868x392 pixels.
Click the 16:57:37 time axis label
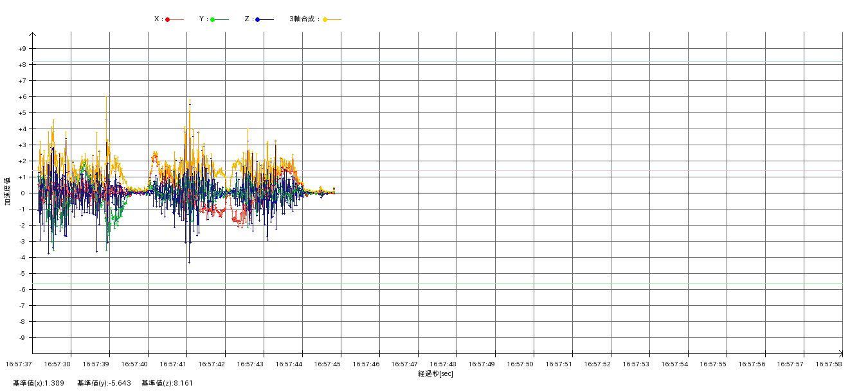pyautogui.click(x=19, y=364)
